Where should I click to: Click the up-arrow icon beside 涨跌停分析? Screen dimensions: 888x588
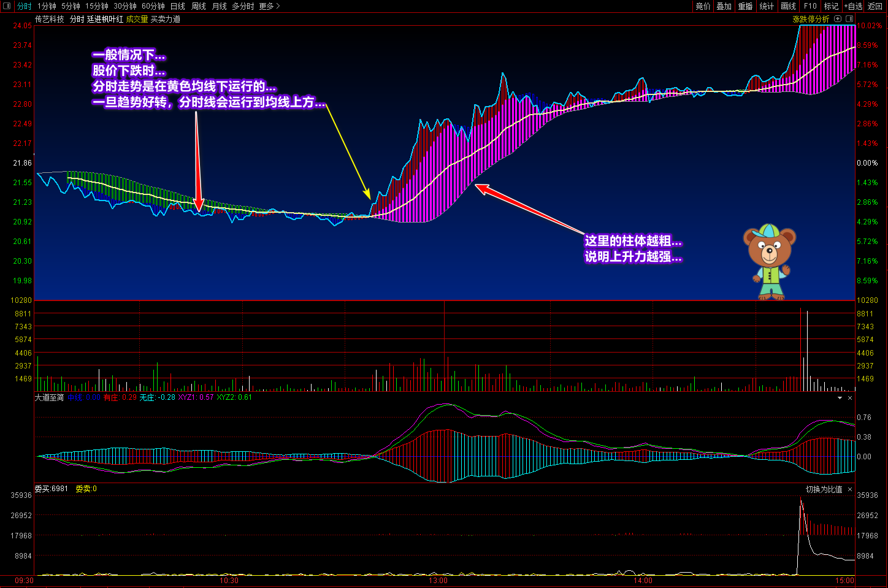click(838, 19)
